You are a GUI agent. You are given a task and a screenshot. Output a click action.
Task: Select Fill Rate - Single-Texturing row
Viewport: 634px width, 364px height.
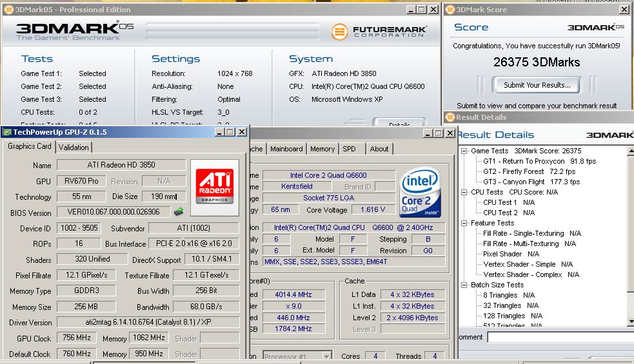531,233
